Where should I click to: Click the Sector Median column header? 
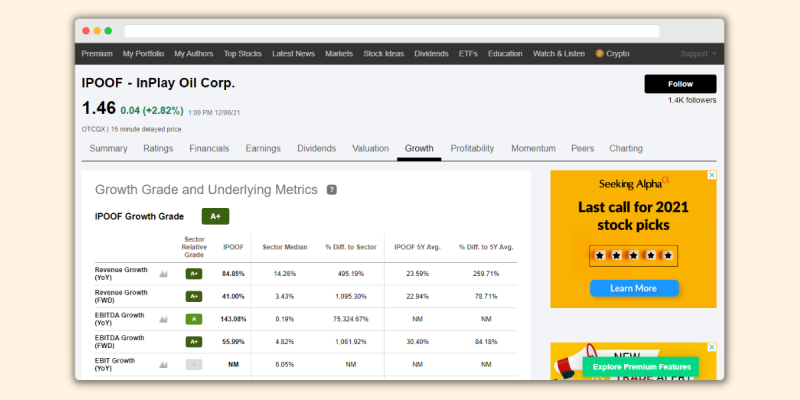tap(285, 247)
